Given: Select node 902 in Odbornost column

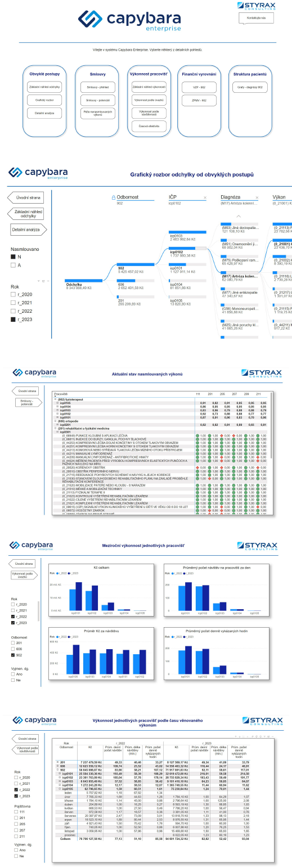Looking at the screenshot, I should coord(135,265).
